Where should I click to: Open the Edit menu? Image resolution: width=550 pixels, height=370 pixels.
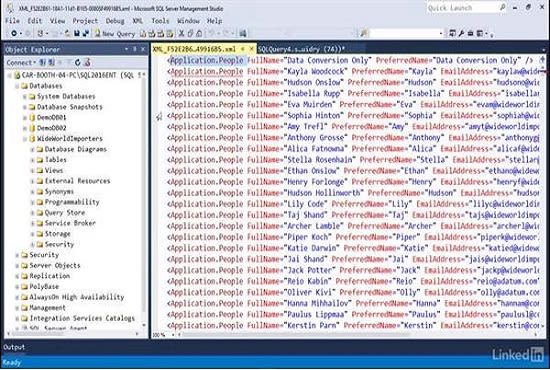35,21
